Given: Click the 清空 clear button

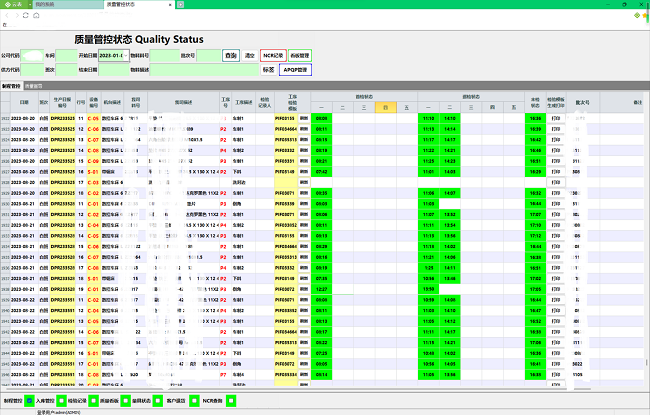Looking at the screenshot, I should point(250,56).
